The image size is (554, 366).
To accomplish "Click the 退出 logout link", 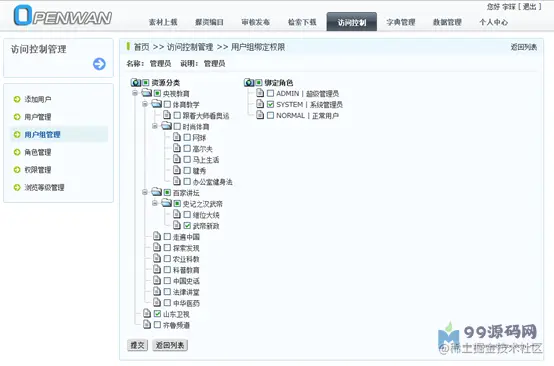I will coord(529,6).
